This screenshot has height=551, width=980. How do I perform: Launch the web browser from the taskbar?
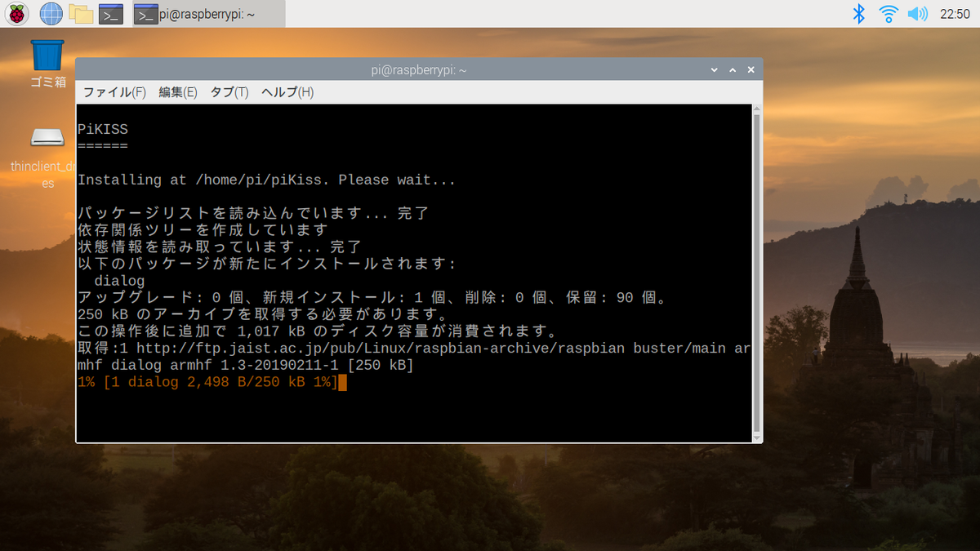click(50, 13)
